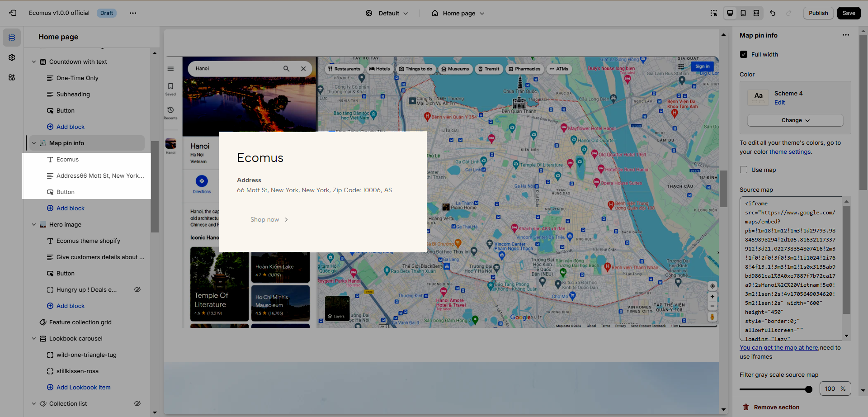Open 'You can get the map at here' link
Screen dimensions: 868x417
pos(779,347)
